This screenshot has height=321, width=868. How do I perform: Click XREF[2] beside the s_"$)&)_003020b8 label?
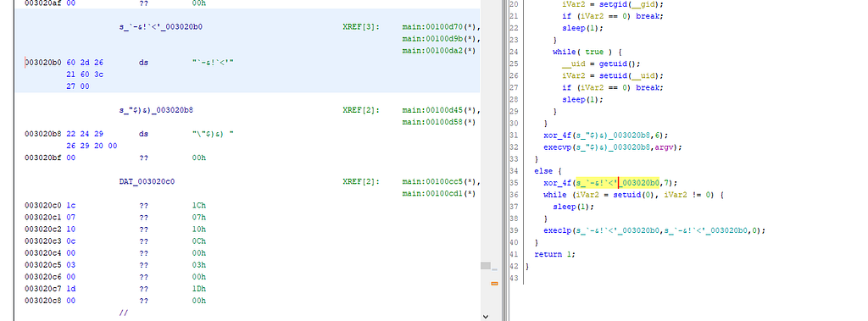(361, 110)
